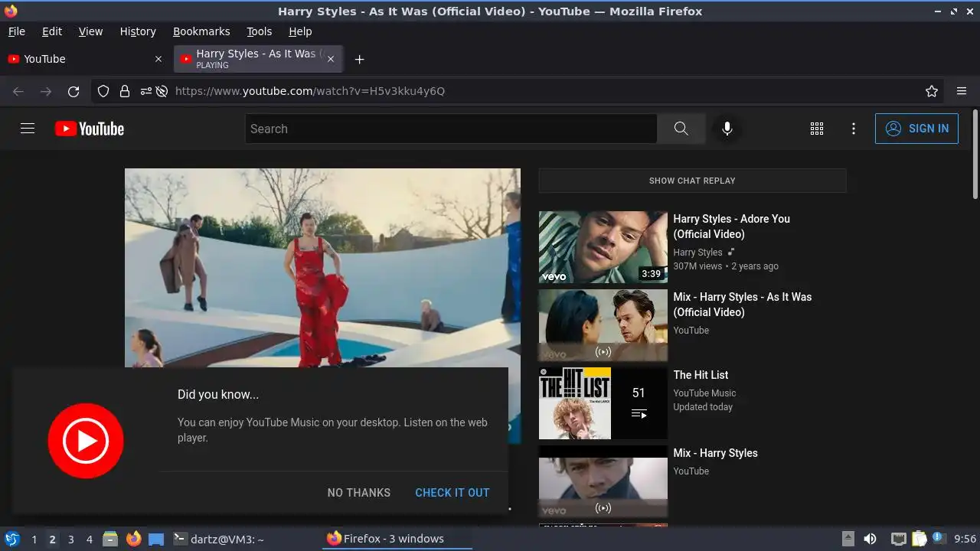
Task: Dismiss the popup with NO THANKS
Action: pyautogui.click(x=358, y=493)
